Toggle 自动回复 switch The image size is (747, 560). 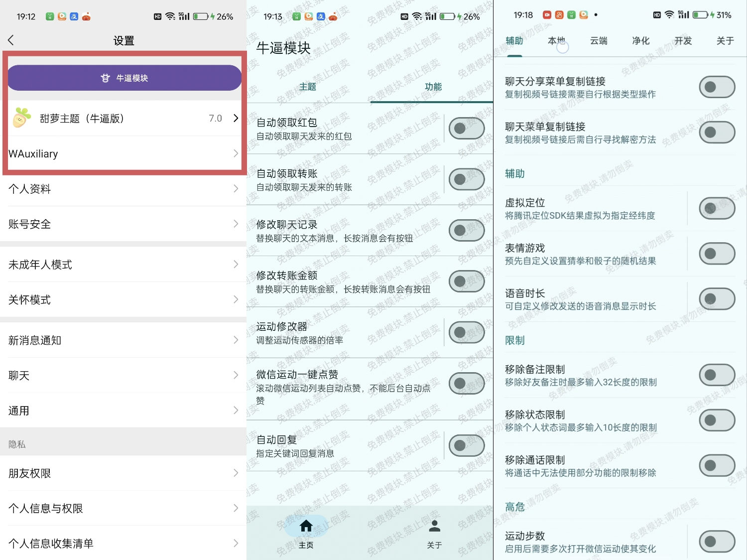(467, 445)
